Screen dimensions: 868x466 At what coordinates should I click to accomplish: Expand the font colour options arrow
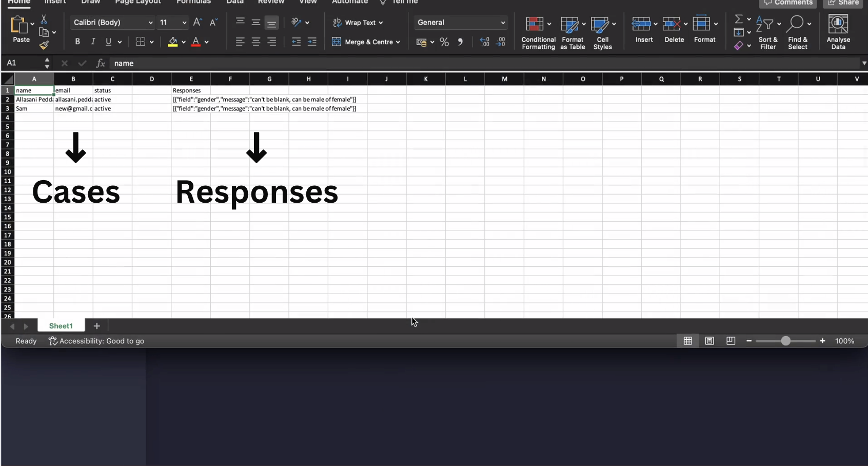(x=206, y=42)
